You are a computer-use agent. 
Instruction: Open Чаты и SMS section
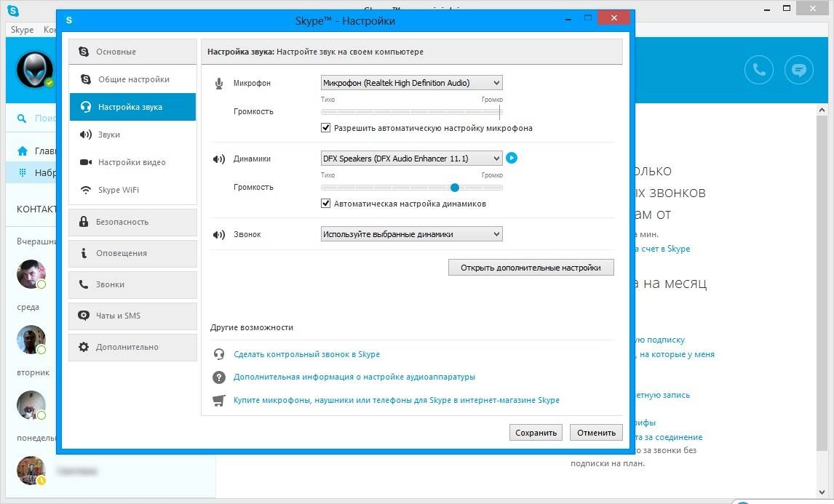click(x=132, y=316)
